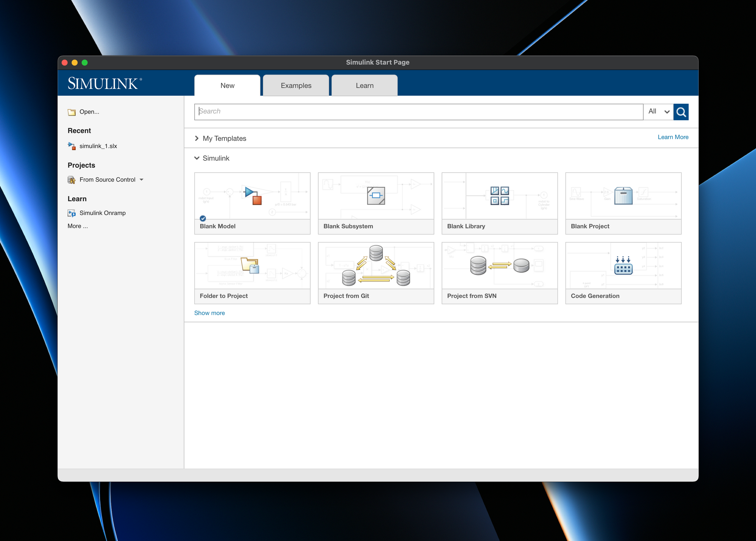Switch to the Learn tab
The width and height of the screenshot is (756, 541).
[364, 86]
